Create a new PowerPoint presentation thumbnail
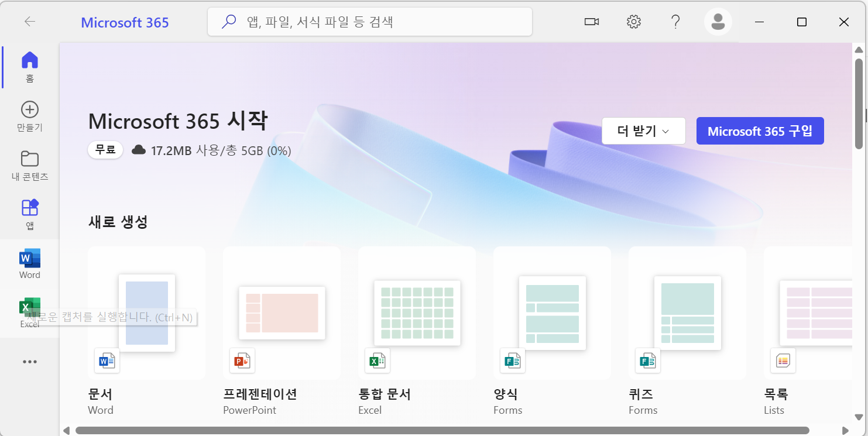This screenshot has height=436, width=868. [x=282, y=313]
